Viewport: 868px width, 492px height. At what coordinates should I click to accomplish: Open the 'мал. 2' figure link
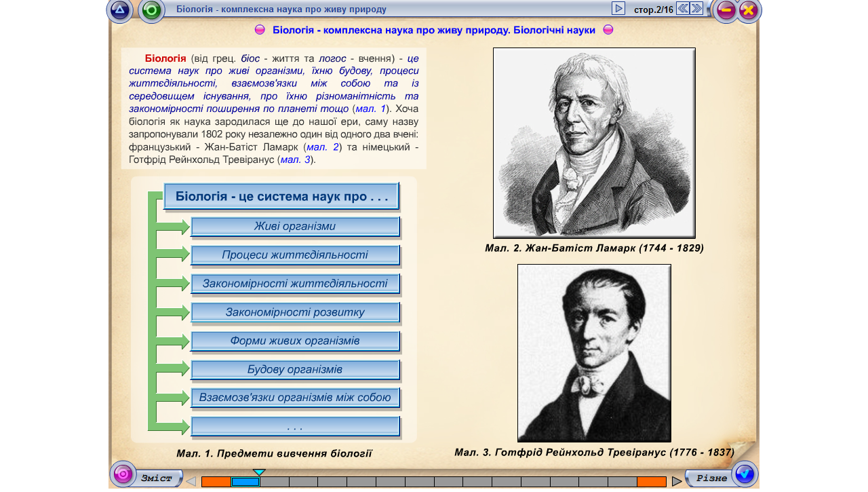322,147
